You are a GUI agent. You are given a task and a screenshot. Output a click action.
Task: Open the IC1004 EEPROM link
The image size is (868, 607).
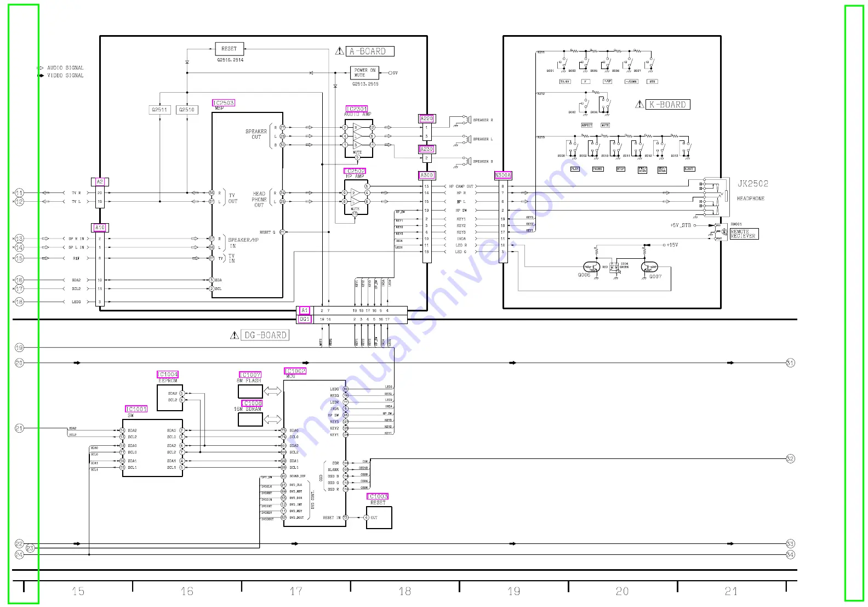[x=168, y=375]
